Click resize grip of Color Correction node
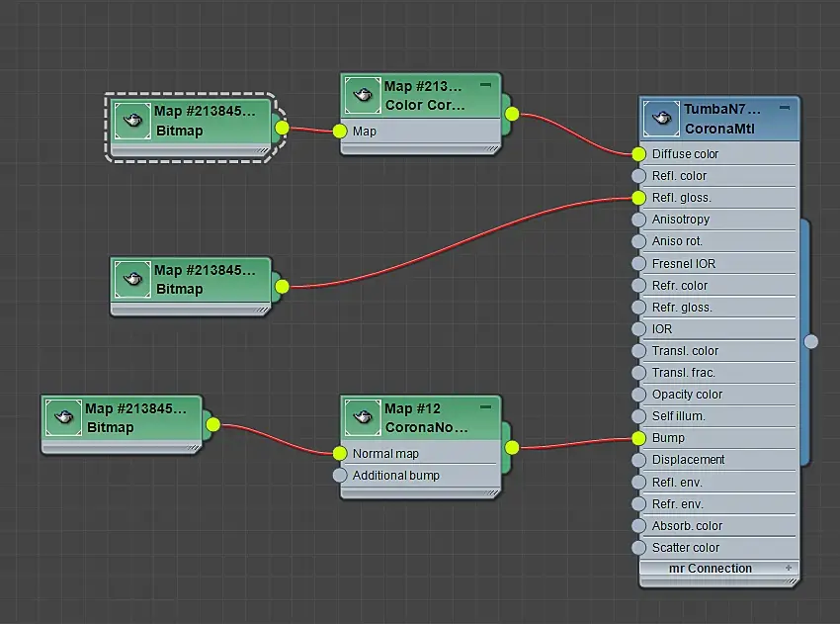Viewport: 840px width, 624px height. [x=492, y=148]
